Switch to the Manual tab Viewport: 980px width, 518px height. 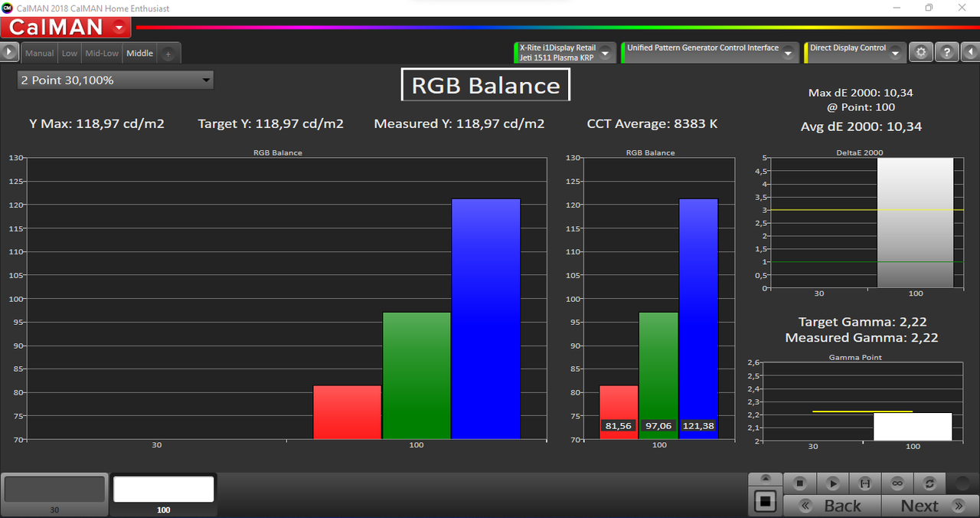coord(39,54)
